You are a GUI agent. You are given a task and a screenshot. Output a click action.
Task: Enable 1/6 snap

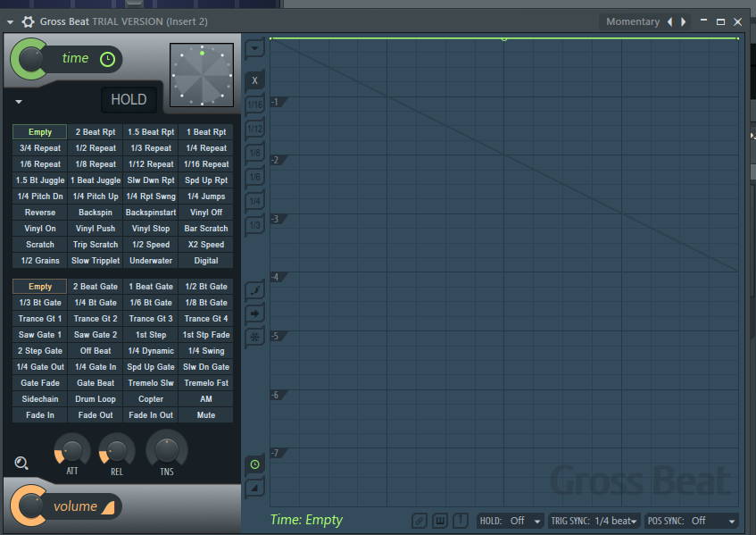tap(255, 177)
